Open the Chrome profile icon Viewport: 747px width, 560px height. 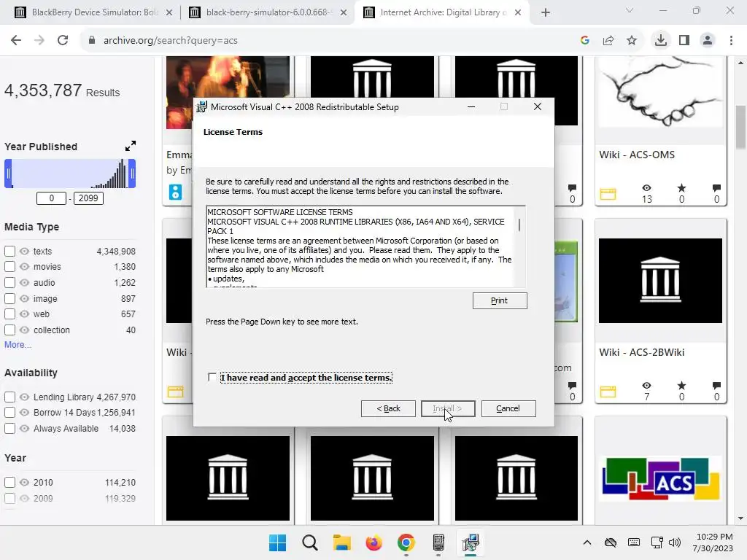pos(708,41)
